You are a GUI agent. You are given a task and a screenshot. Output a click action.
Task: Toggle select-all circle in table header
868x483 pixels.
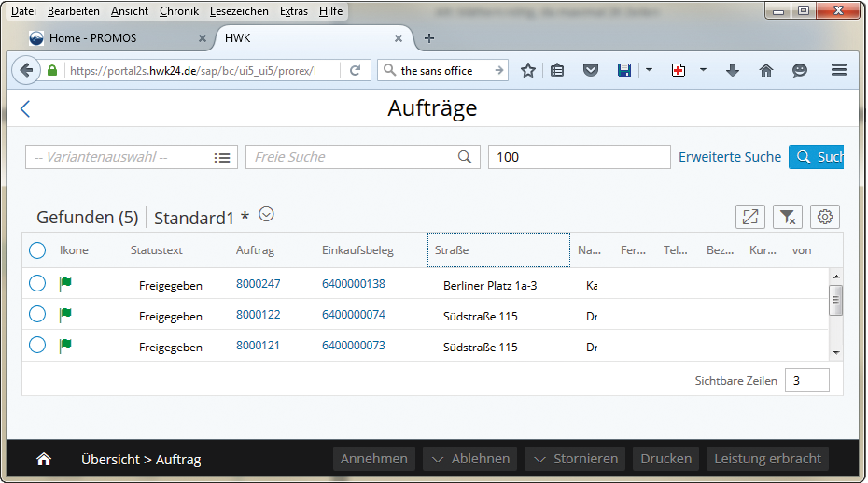pyautogui.click(x=37, y=250)
